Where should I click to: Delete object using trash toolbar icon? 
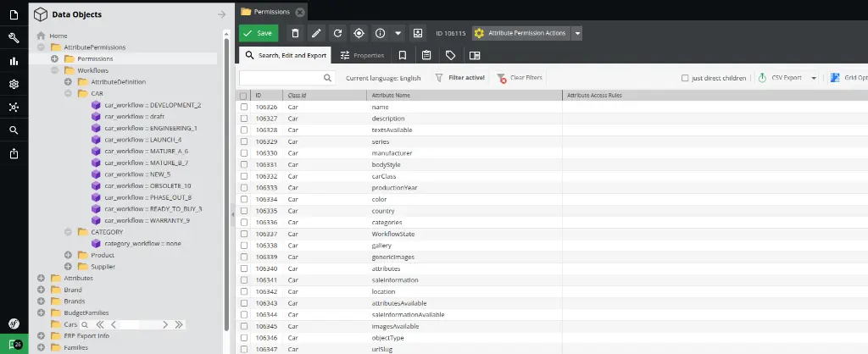click(x=295, y=33)
